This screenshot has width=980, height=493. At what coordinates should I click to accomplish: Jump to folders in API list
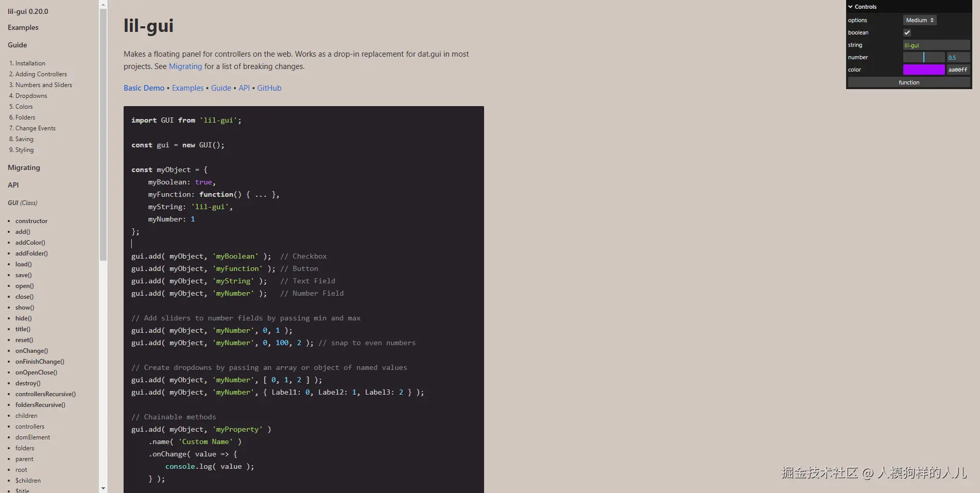pos(25,448)
